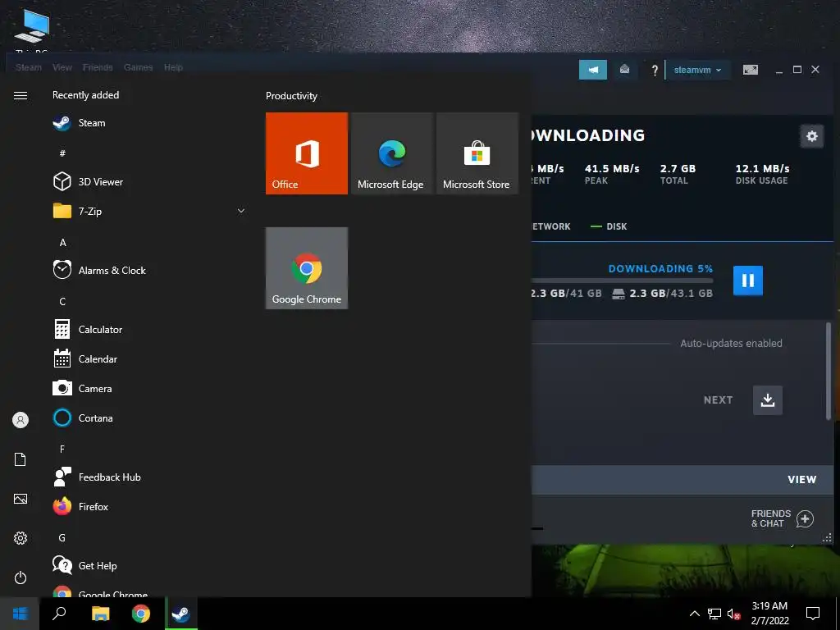Screen dimensions: 840x630
Task: Open the Microsoft Store tile
Action: point(477,153)
